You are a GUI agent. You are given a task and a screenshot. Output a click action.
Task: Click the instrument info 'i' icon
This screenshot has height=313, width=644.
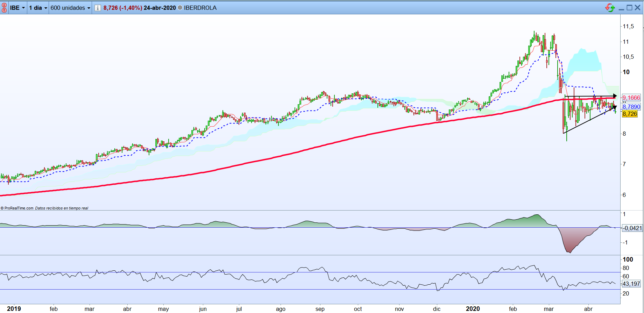pyautogui.click(x=98, y=8)
